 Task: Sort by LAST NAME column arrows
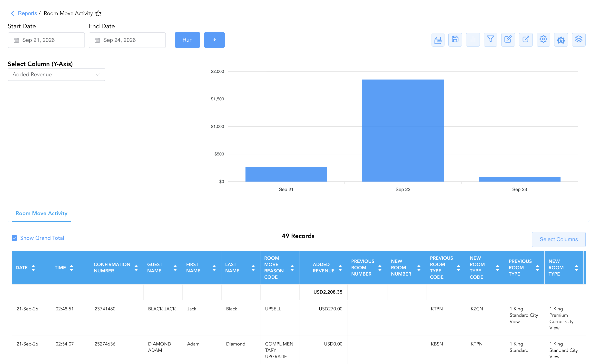tap(253, 268)
